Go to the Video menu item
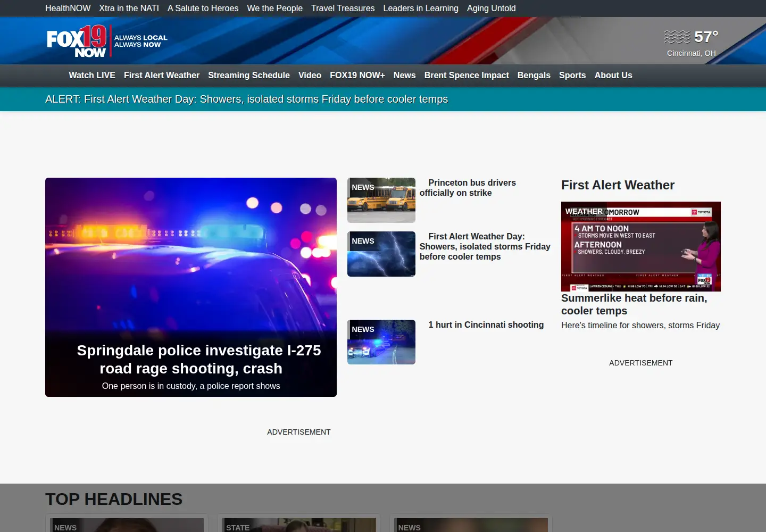Screen dimensions: 766x532 [x=310, y=75]
